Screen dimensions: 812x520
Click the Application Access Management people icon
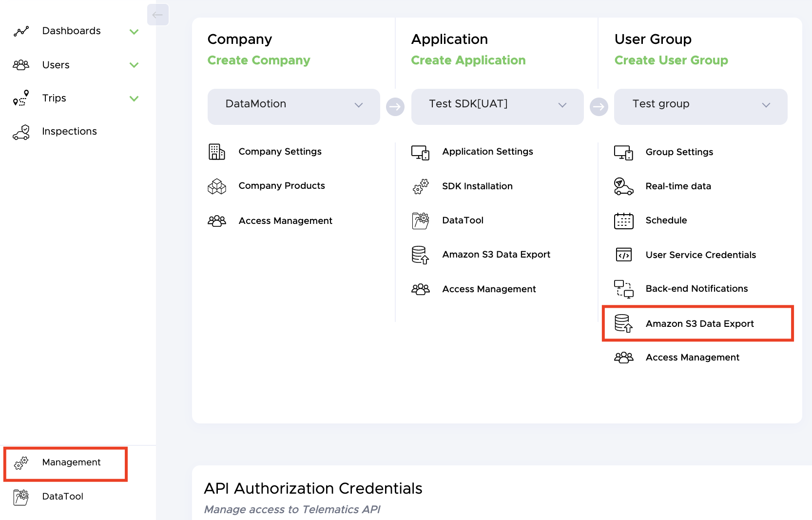[420, 289]
